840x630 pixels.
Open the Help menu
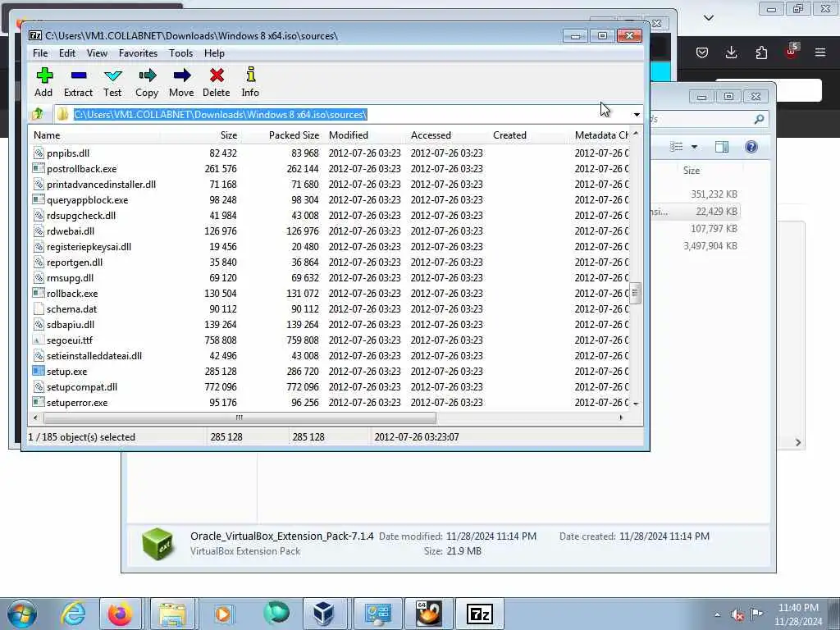214,53
